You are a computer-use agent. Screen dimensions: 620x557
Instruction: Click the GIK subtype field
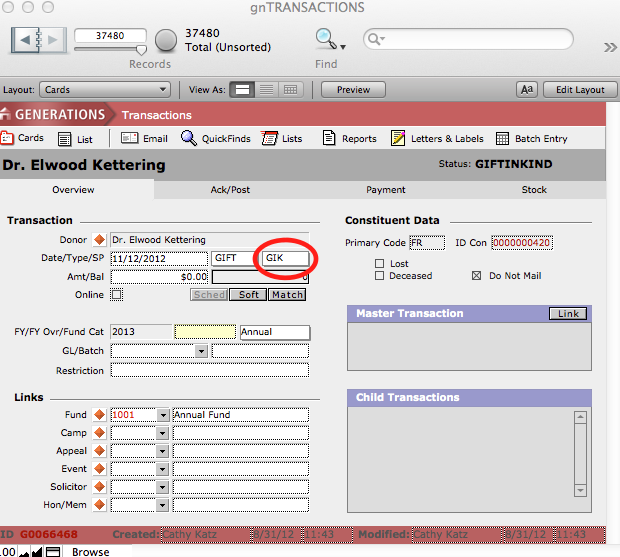(x=285, y=258)
